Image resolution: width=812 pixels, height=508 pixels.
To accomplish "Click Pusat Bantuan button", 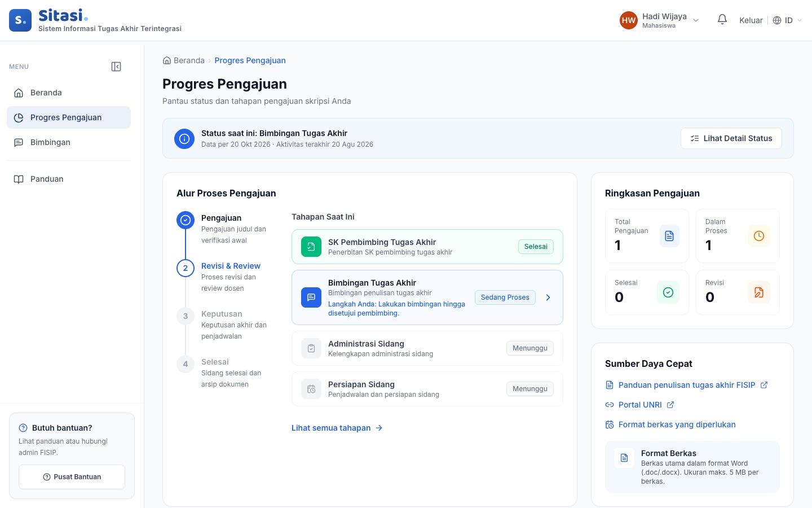I will coord(72,477).
